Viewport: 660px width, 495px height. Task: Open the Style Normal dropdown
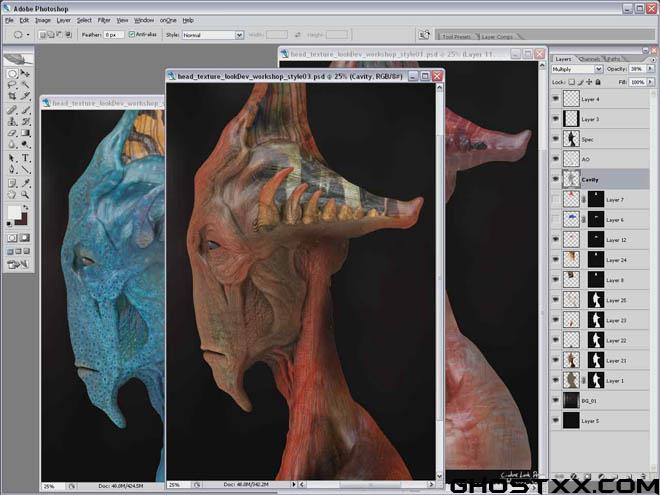[213, 35]
